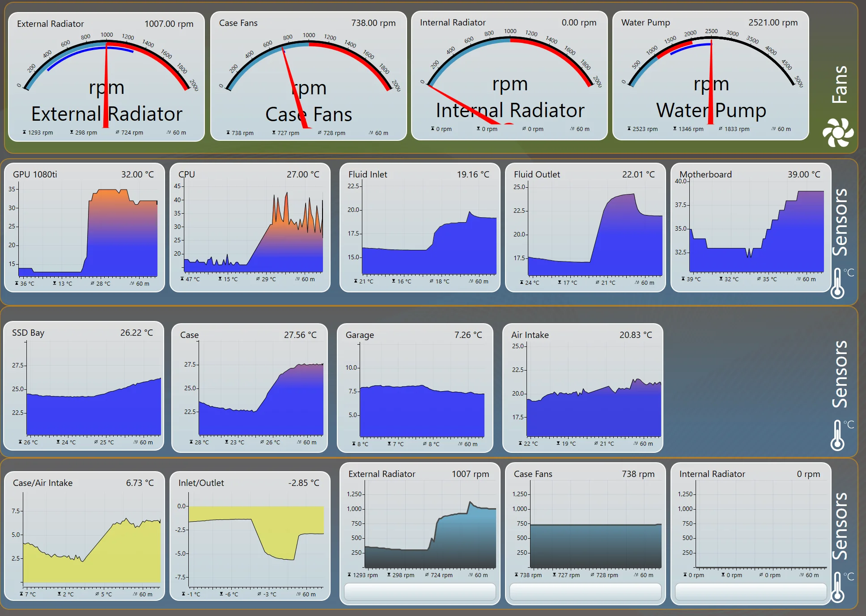Screen dimensions: 866x616
Task: Click the '39.00 °C' Motherboard value
Action: coord(804,174)
